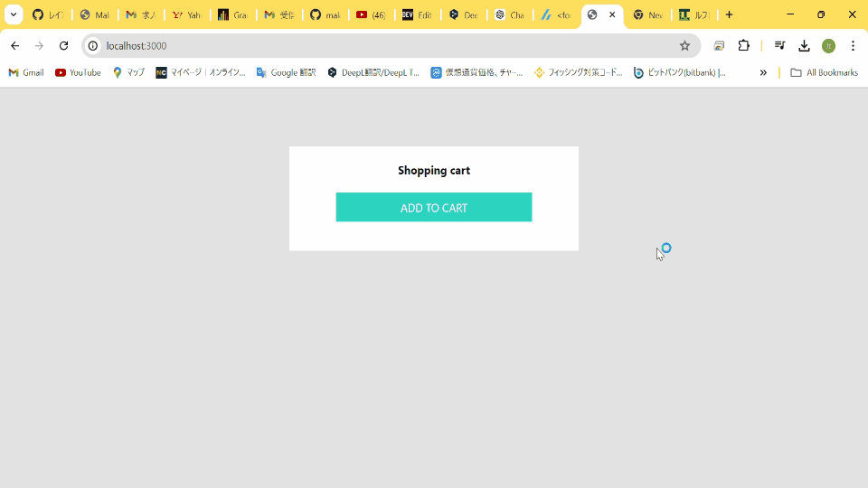
Task: Go forward with the forward arrow
Action: click(39, 46)
